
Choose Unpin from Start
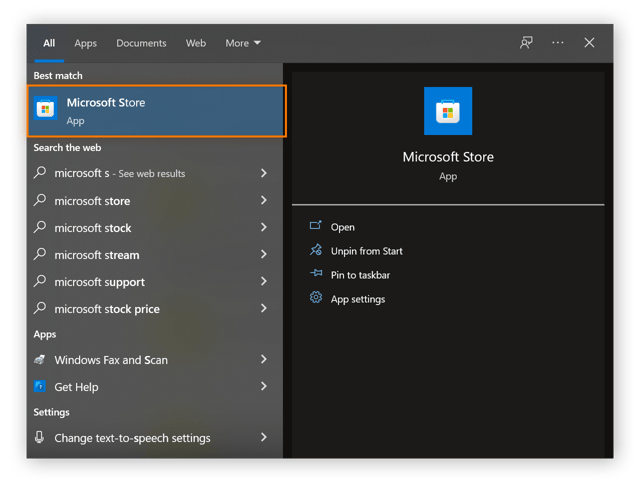367,251
